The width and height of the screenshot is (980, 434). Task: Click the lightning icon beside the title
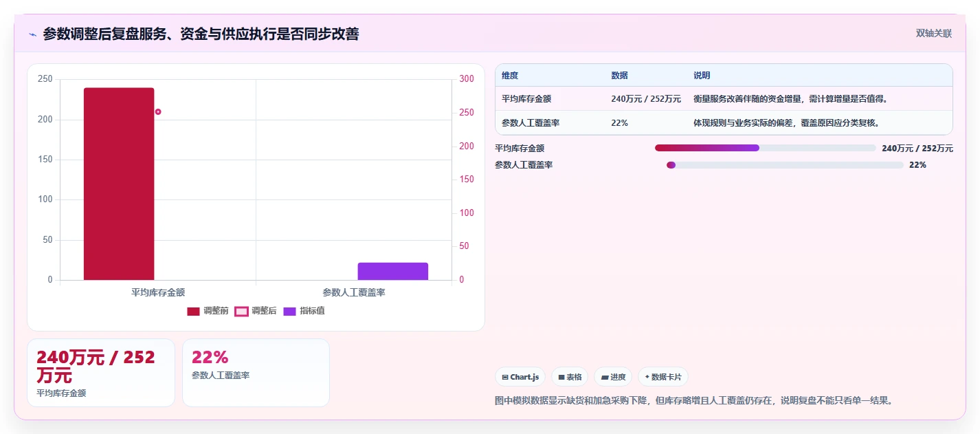tap(32, 34)
